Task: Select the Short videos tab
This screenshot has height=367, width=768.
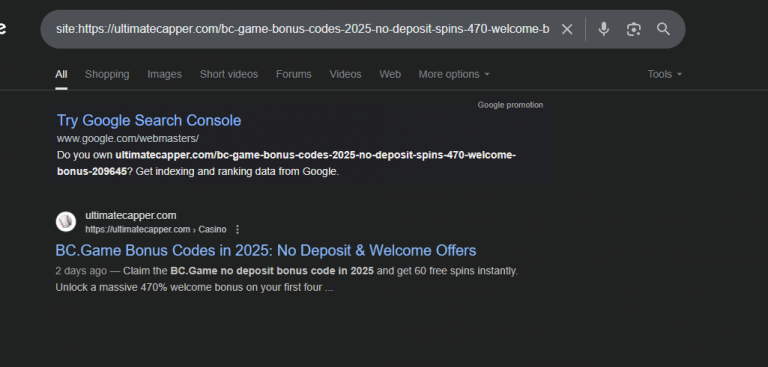Action: coord(229,74)
